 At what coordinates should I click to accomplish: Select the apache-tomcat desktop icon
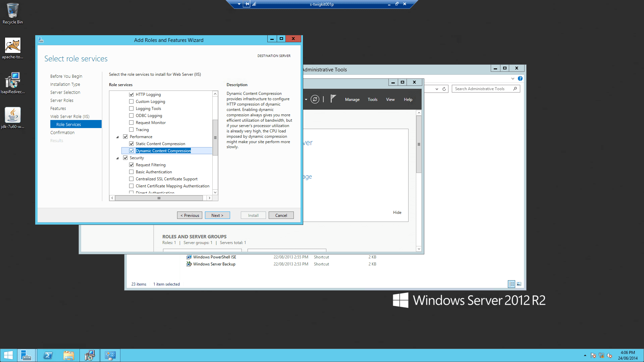tap(13, 48)
